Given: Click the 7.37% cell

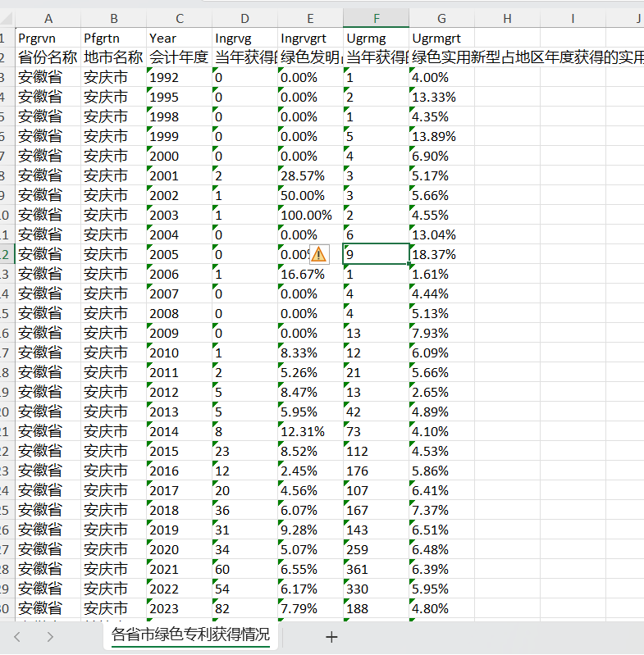Looking at the screenshot, I should point(441,511).
